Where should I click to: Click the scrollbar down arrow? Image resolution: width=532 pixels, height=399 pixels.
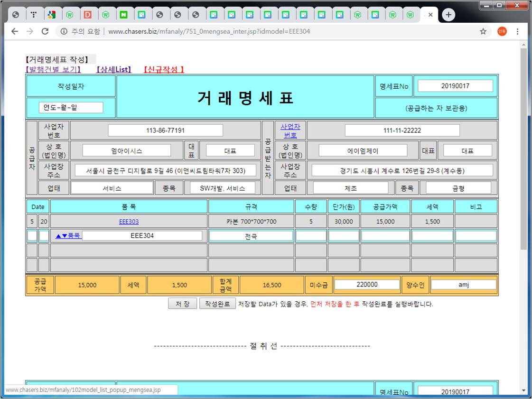click(x=523, y=391)
